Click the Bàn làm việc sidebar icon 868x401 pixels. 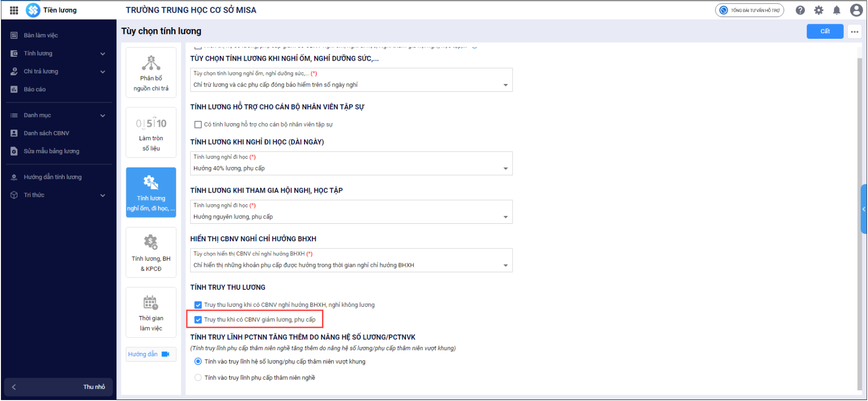point(14,35)
